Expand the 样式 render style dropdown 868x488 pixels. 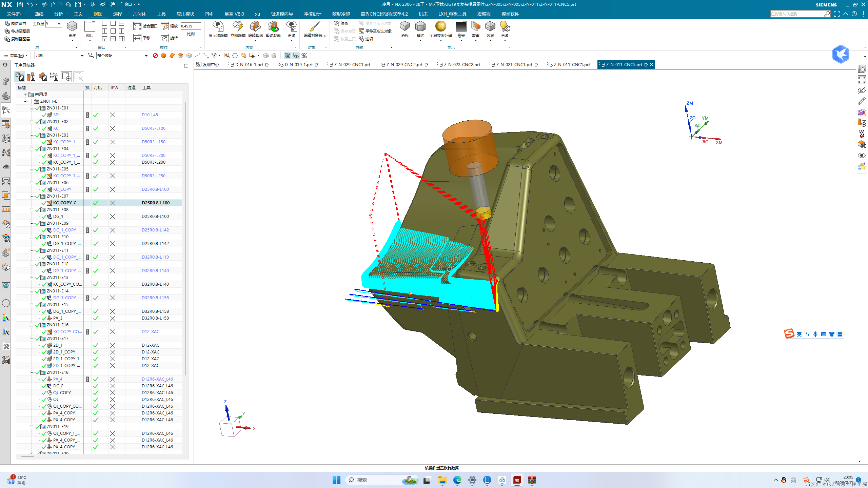(x=420, y=41)
